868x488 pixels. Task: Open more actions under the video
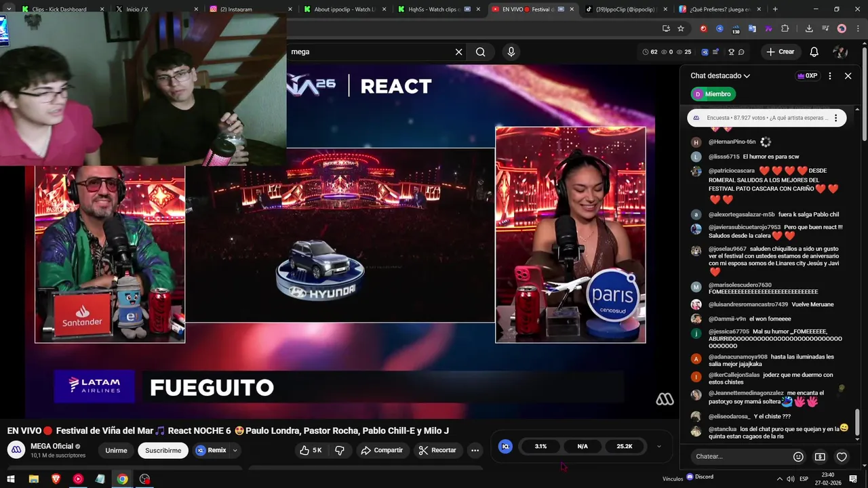(475, 450)
